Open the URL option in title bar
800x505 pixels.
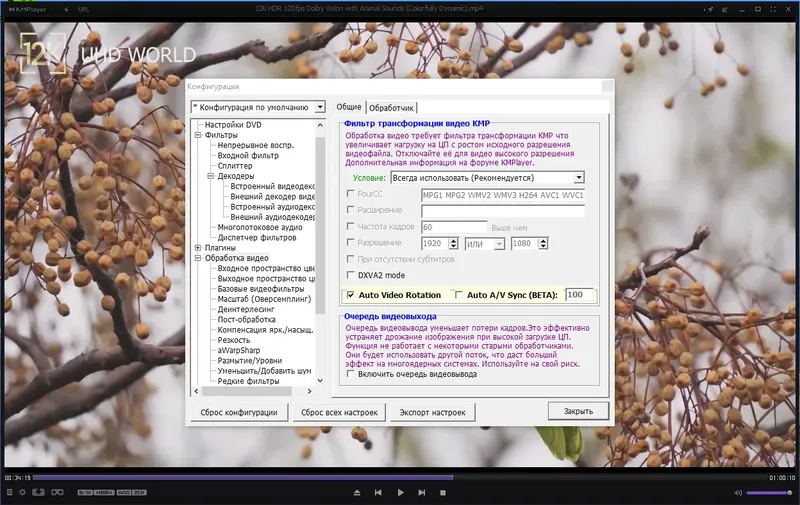tap(84, 9)
